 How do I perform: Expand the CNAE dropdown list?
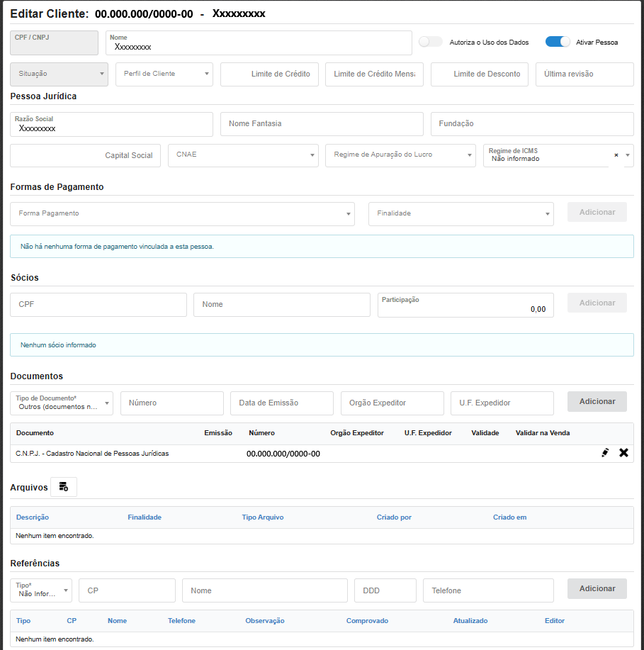pos(243,155)
